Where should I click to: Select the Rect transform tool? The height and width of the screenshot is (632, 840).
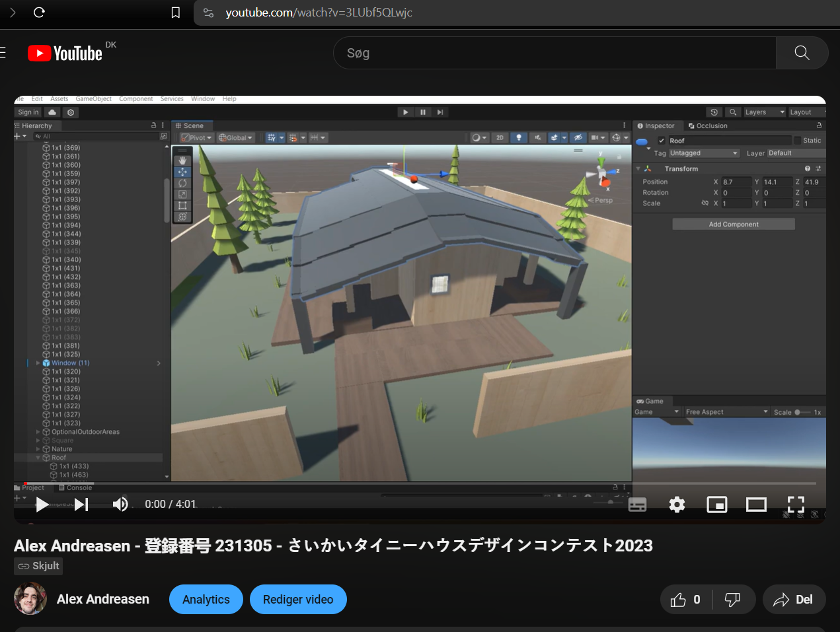pyautogui.click(x=182, y=205)
